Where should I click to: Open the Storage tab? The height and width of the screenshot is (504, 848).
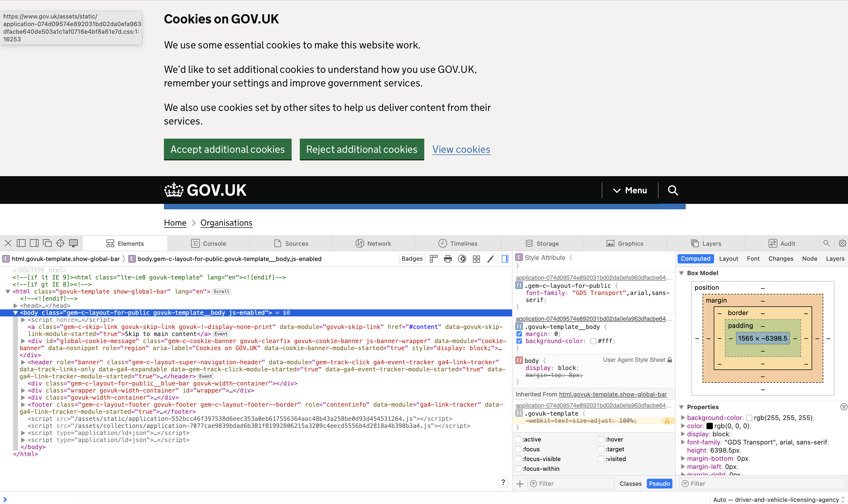point(542,244)
